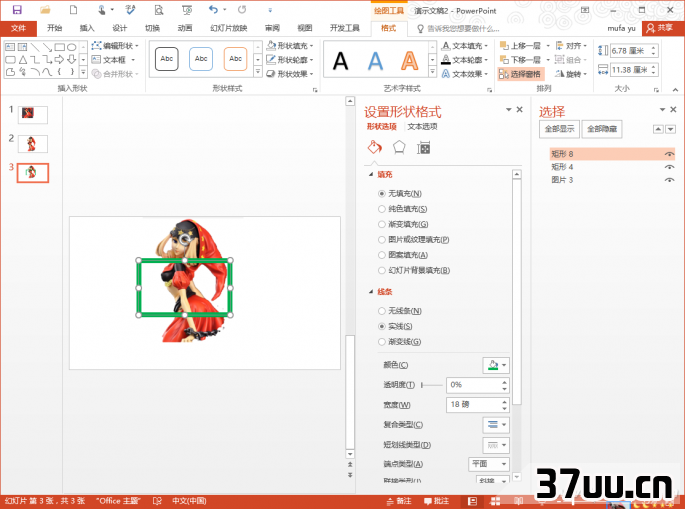Toggle visibility eye for 矩形 8
Screen dimensions: 685x509
669,154
